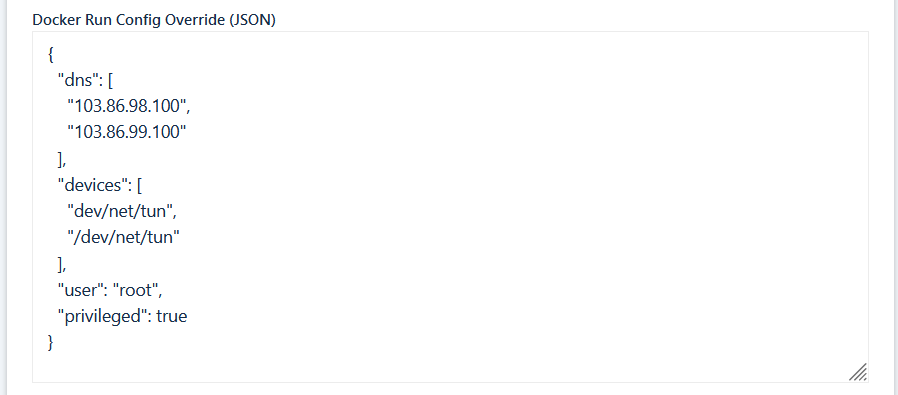898x395 pixels.
Task: Place cursor at the final closing curly brace
Action: 51,342
